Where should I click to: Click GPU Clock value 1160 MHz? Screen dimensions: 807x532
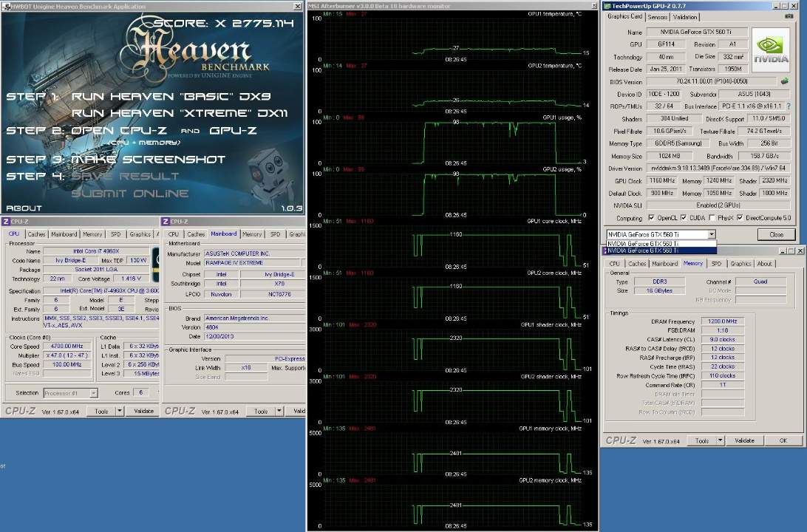coord(662,180)
